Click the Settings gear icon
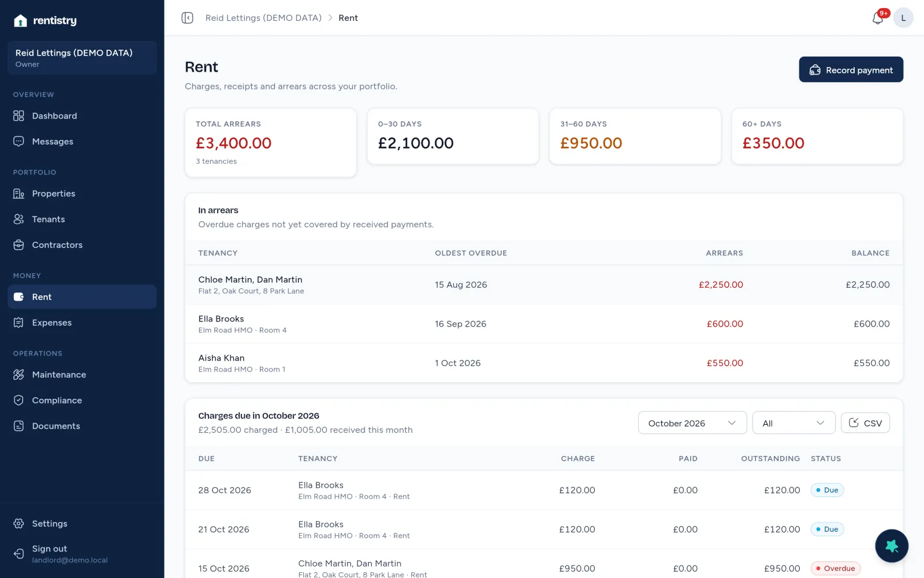 (x=18, y=524)
